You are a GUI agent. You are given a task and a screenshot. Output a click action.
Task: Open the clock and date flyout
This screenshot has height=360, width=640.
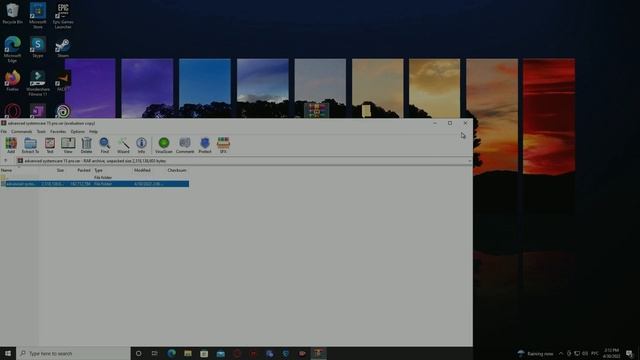click(x=611, y=353)
